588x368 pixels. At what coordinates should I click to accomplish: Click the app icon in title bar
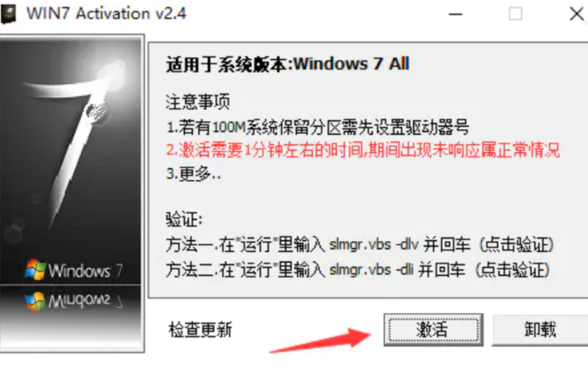click(9, 14)
